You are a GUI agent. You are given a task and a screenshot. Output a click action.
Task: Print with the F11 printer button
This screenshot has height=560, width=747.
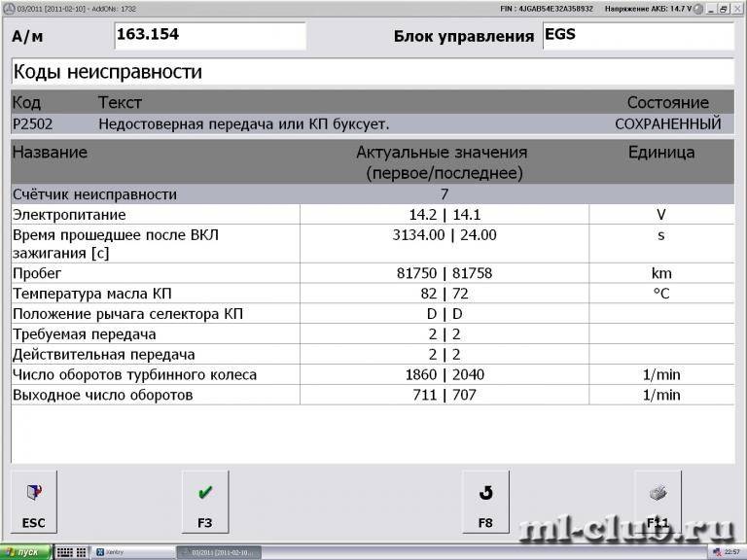point(658,502)
